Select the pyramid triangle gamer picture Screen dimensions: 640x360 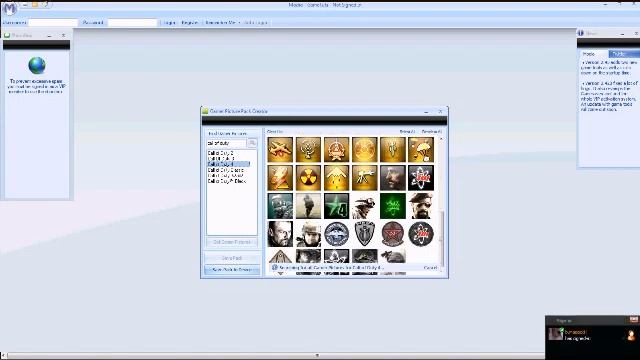[x=280, y=256]
